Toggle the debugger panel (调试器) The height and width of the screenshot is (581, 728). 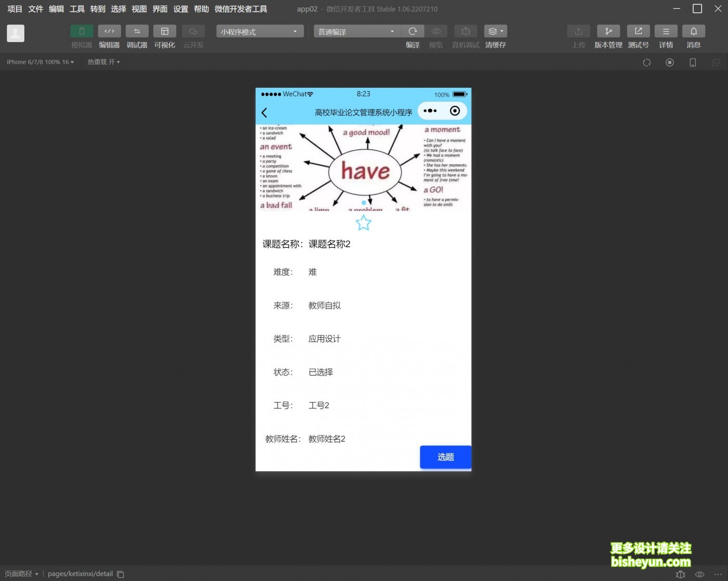[137, 31]
